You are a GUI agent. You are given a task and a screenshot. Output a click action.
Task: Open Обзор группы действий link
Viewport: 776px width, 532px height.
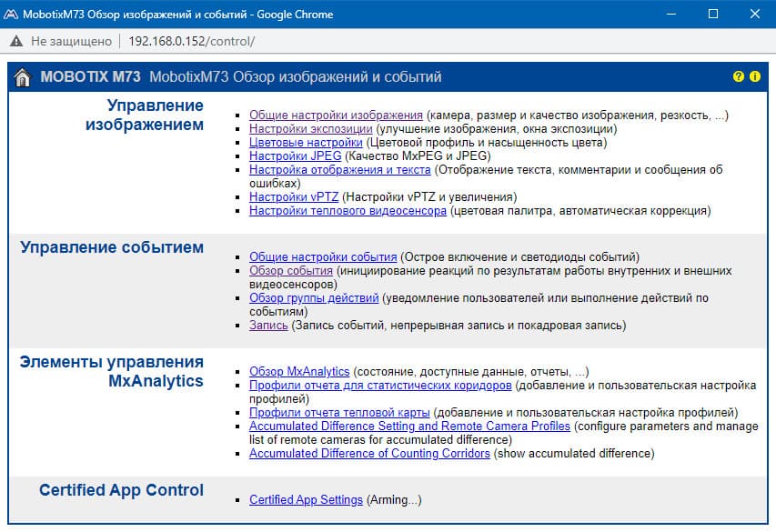click(314, 298)
